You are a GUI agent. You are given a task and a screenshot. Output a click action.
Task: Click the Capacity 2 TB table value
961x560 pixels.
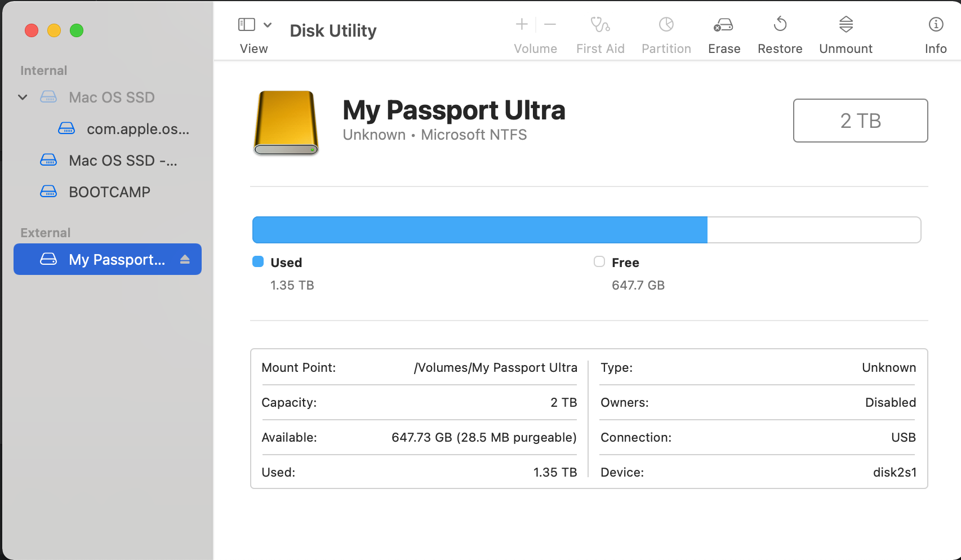[x=564, y=403]
